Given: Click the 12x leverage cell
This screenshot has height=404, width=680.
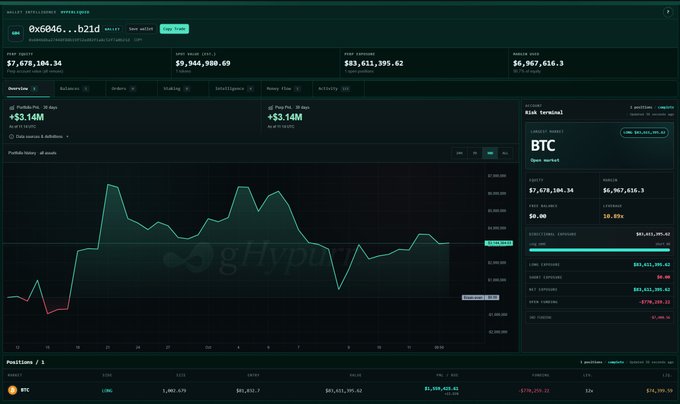Looking at the screenshot, I should point(589,391).
